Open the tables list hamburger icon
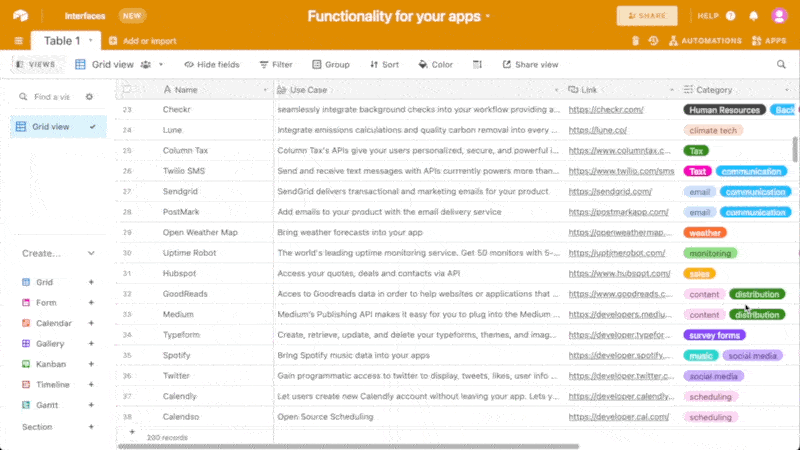This screenshot has width=800, height=450. tap(19, 41)
